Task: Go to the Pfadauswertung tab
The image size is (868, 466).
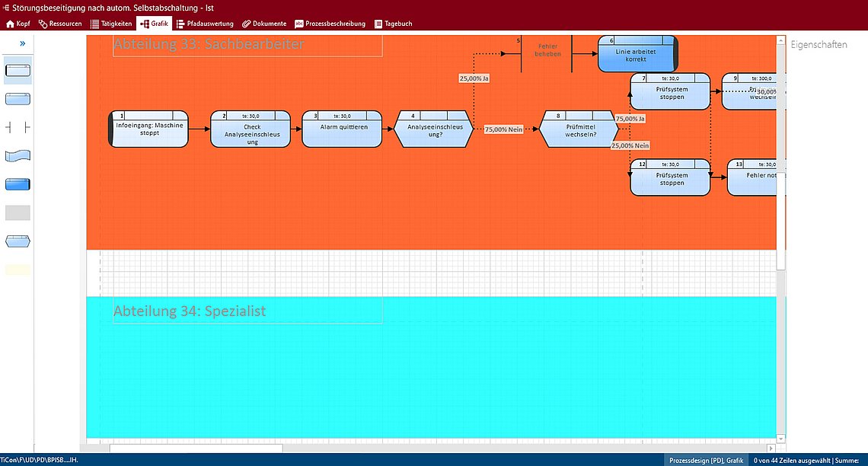Action: tap(205, 24)
